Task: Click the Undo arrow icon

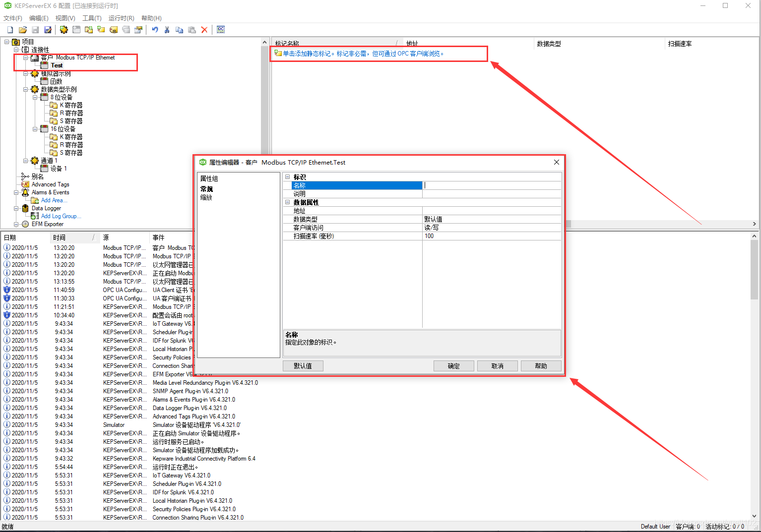Action: click(155, 30)
